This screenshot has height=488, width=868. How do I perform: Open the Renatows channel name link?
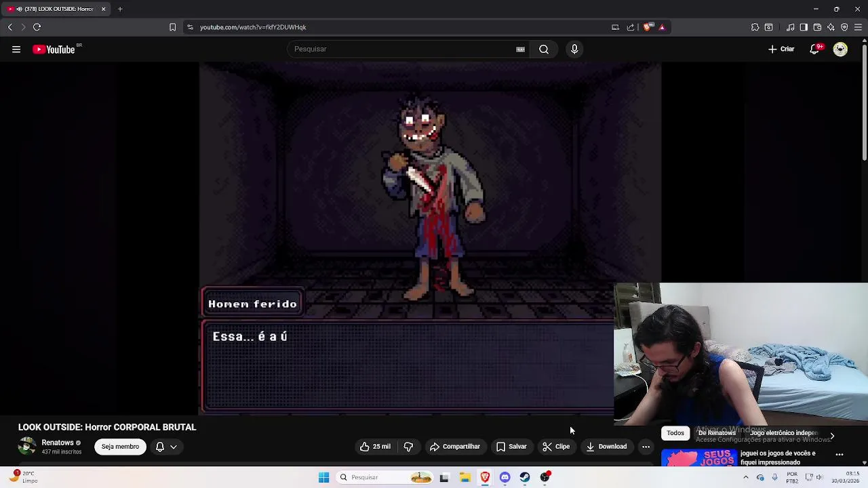tap(57, 443)
